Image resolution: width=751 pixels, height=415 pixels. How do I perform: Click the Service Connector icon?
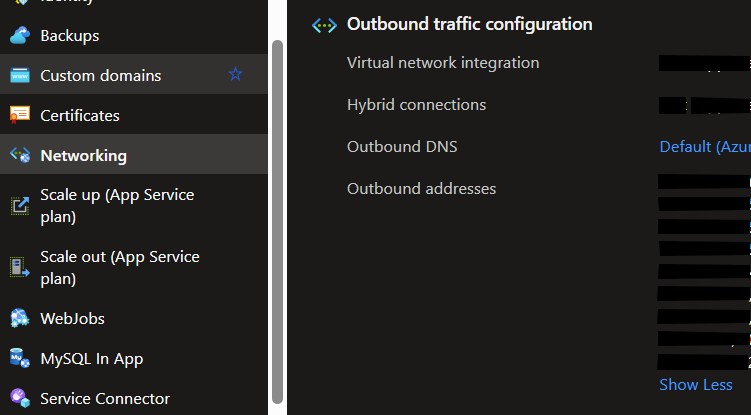[19, 399]
